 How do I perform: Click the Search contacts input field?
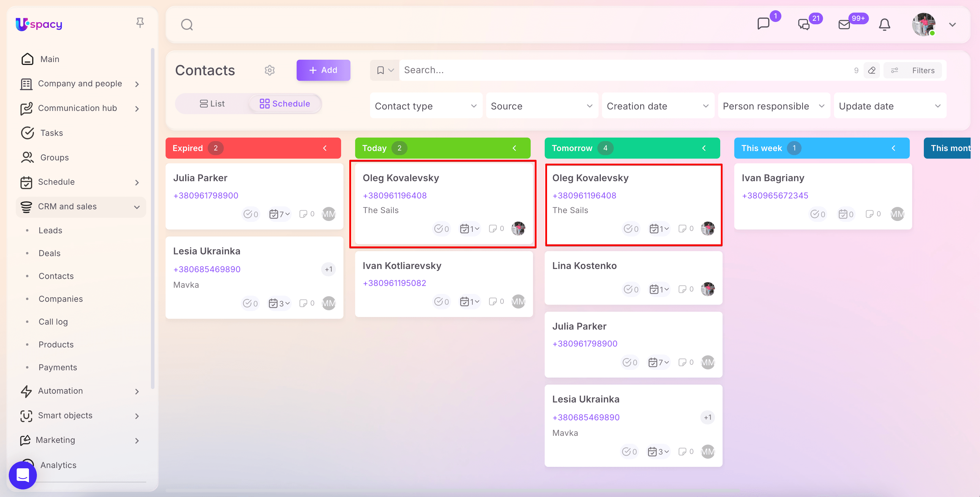point(624,70)
